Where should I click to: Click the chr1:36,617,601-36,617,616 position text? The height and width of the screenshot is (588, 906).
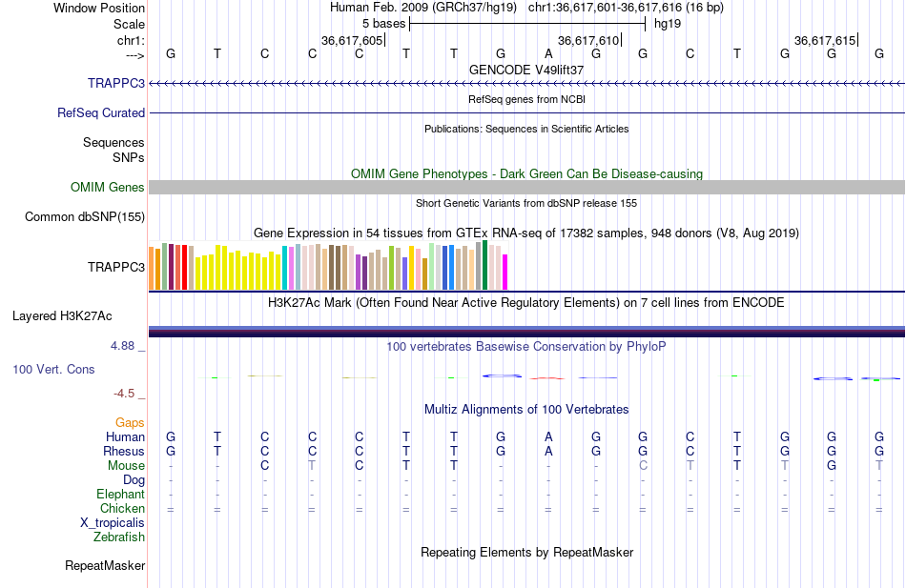[626, 8]
